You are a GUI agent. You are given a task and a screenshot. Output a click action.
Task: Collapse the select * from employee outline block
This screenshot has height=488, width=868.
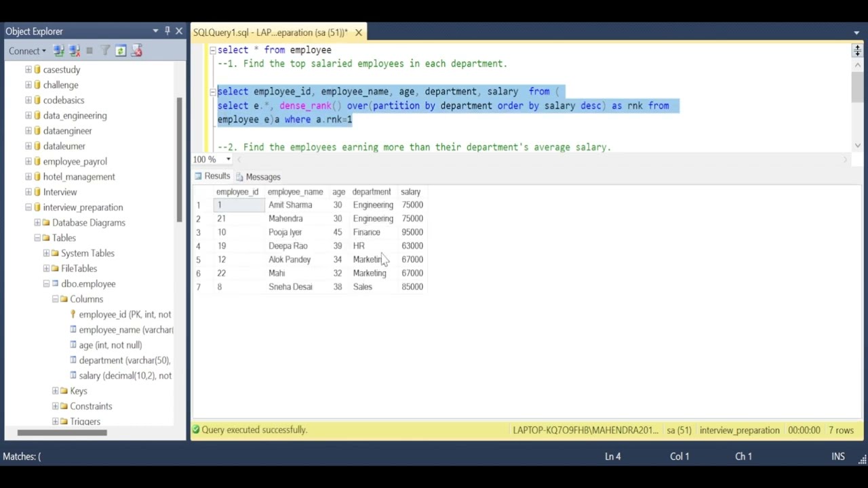point(212,50)
